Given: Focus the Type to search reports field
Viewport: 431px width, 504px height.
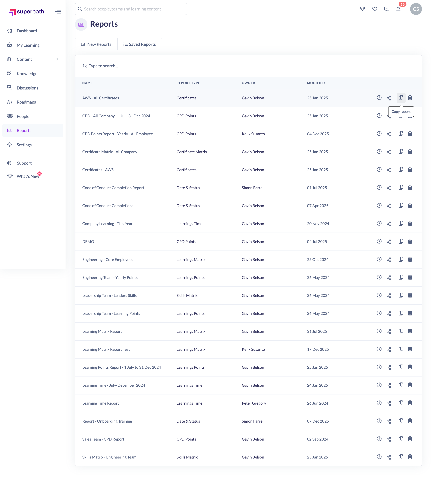Looking at the screenshot, I should pos(248,66).
